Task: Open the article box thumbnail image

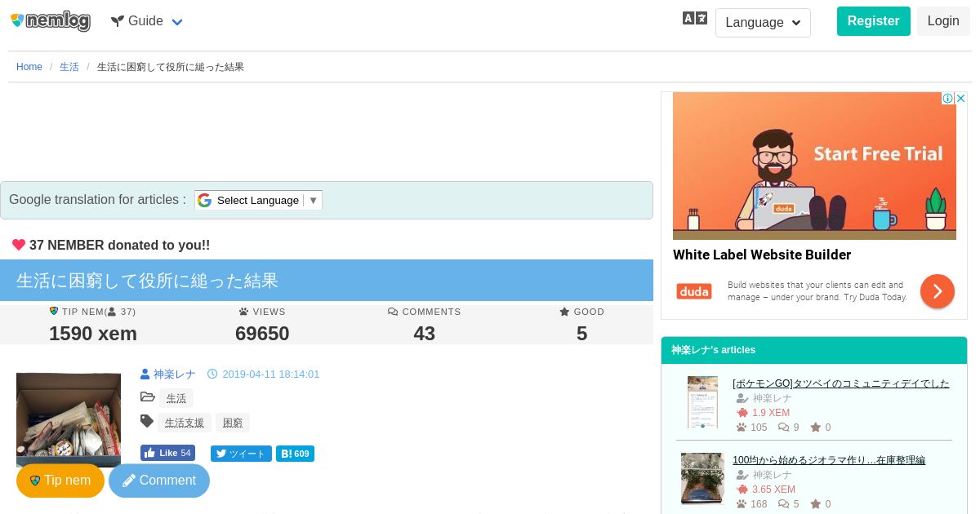Action: click(x=69, y=419)
